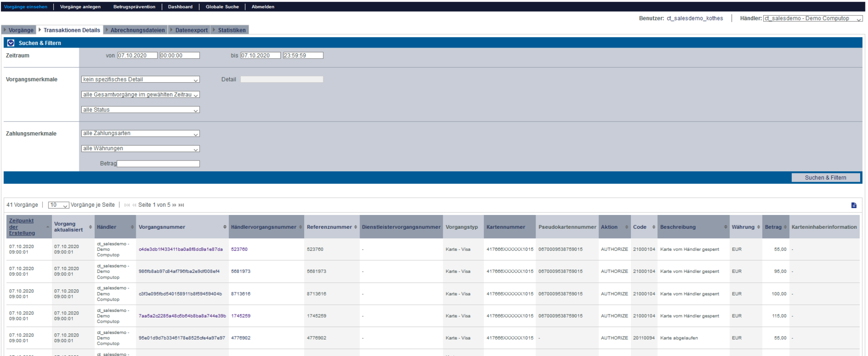Viewport: 868px width, 356px height.
Task: Jump to last results page arrow
Action: [181, 205]
